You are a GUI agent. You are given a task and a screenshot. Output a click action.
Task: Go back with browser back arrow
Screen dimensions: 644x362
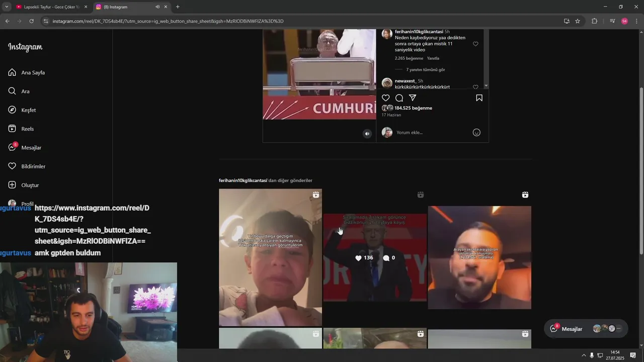[7, 21]
